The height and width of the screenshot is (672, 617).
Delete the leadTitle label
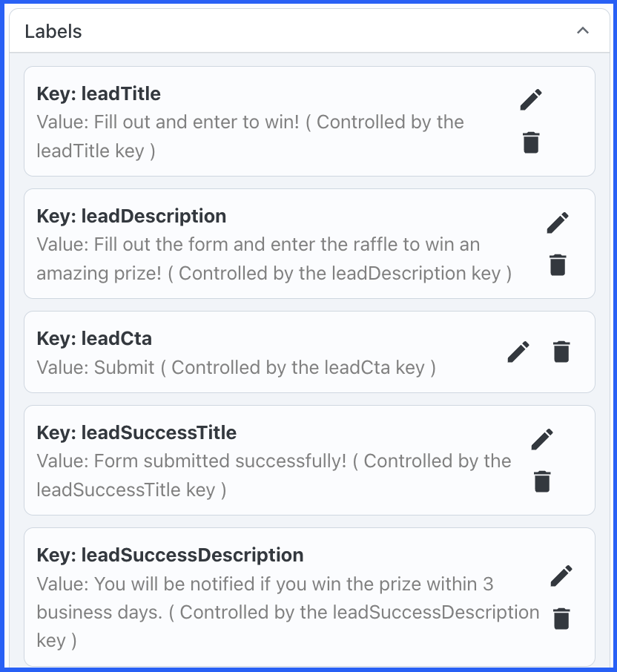[x=531, y=142]
